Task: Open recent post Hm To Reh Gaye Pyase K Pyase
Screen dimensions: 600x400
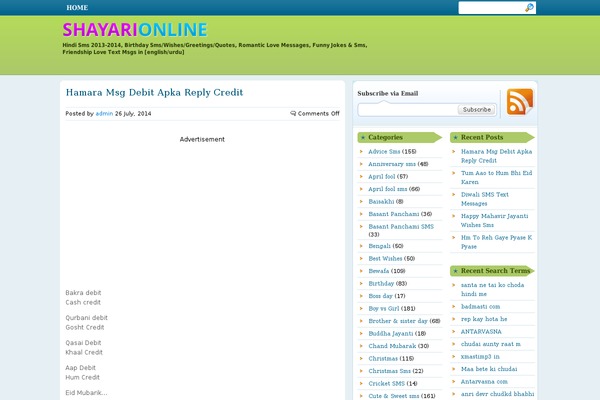Action: (x=496, y=242)
